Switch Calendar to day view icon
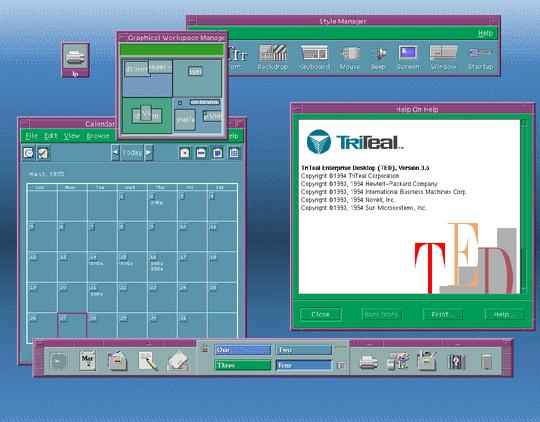 185,153
